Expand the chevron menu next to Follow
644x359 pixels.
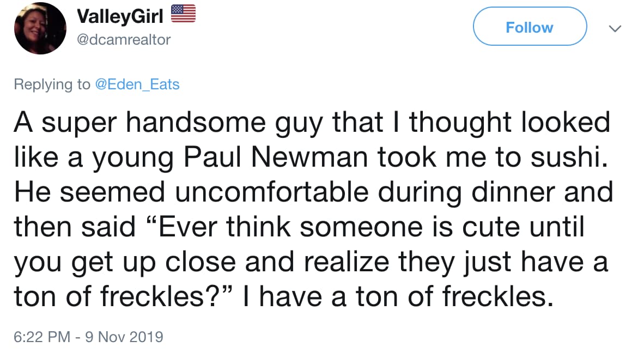point(614,28)
